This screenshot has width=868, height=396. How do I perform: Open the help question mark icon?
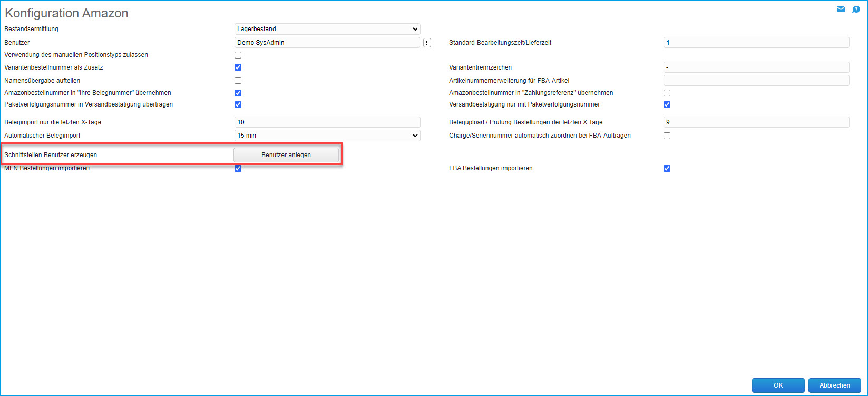coord(856,9)
